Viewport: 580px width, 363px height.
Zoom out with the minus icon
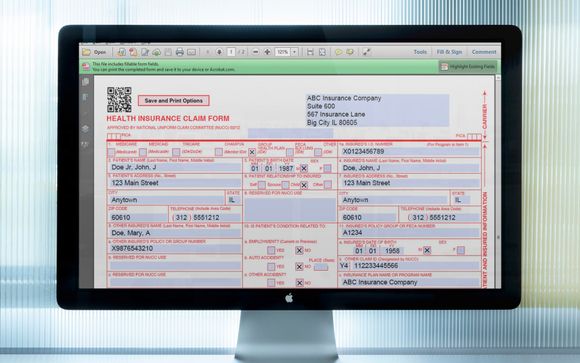[255, 52]
